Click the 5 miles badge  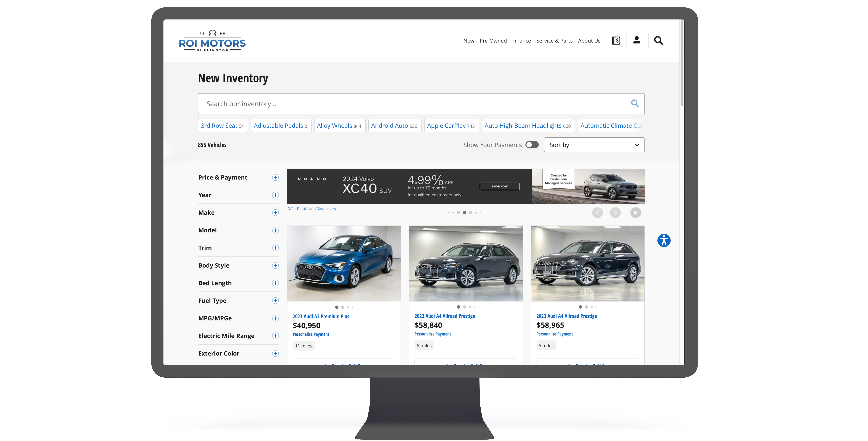click(546, 345)
